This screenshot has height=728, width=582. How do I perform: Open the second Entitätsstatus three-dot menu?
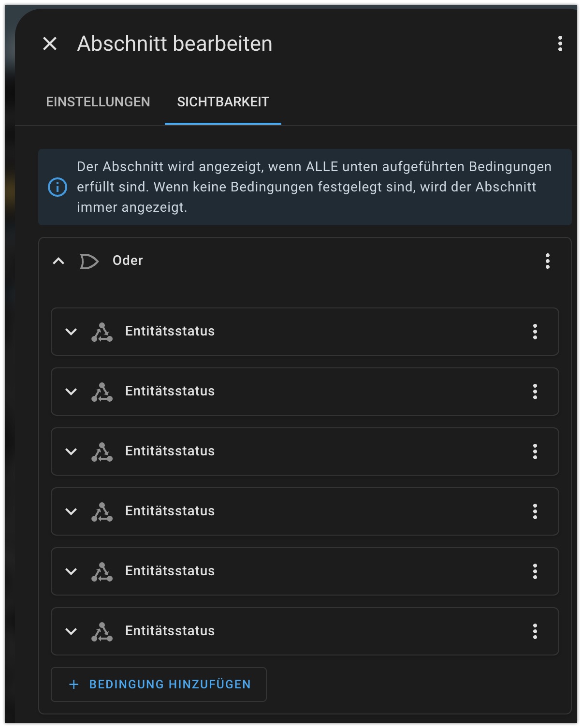tap(535, 392)
